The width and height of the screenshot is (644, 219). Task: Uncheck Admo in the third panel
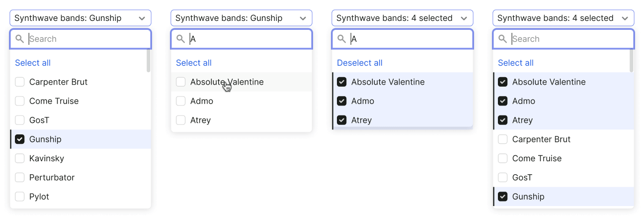[x=342, y=101]
